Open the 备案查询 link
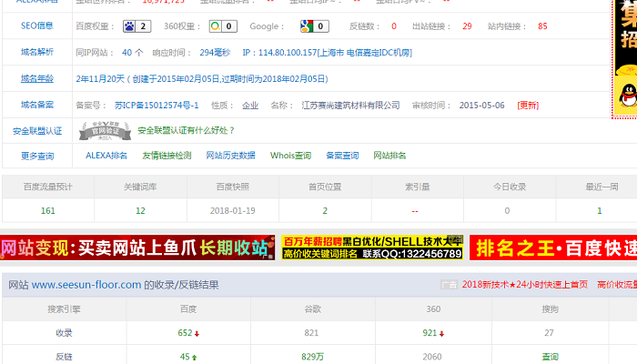Image resolution: width=637 pixels, height=364 pixels. [x=342, y=156]
